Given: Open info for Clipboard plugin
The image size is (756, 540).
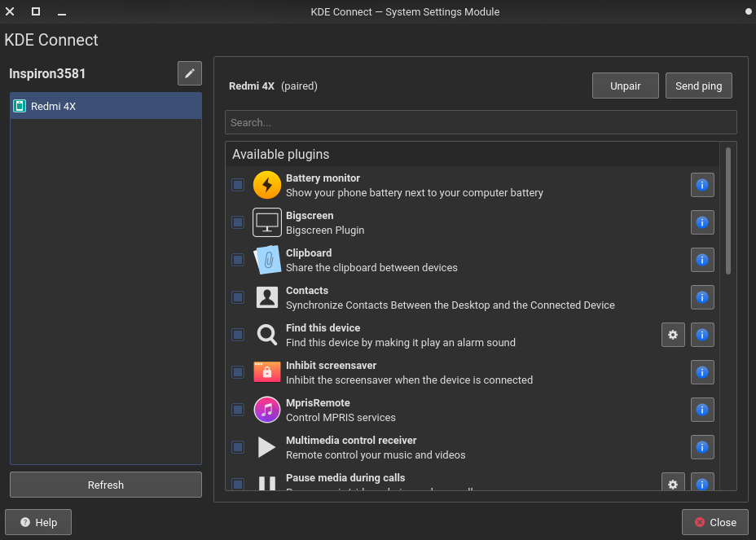Looking at the screenshot, I should [x=702, y=260].
